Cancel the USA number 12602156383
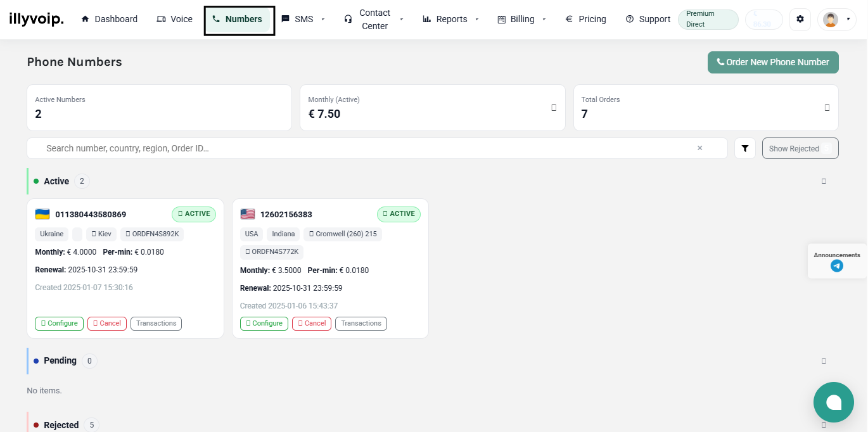Image resolution: width=868 pixels, height=432 pixels. click(311, 323)
